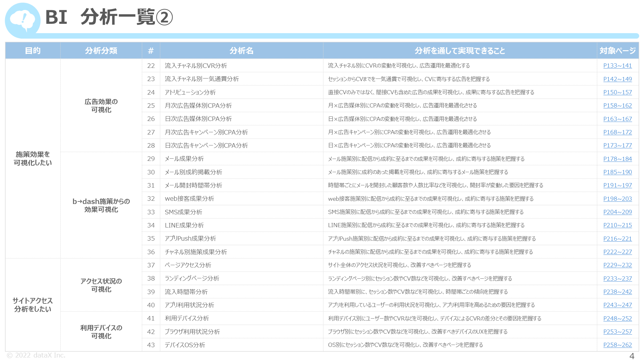Image resolution: width=644 pixels, height=362 pixels.
Task: Open page link P142~149
Action: pyautogui.click(x=618, y=79)
